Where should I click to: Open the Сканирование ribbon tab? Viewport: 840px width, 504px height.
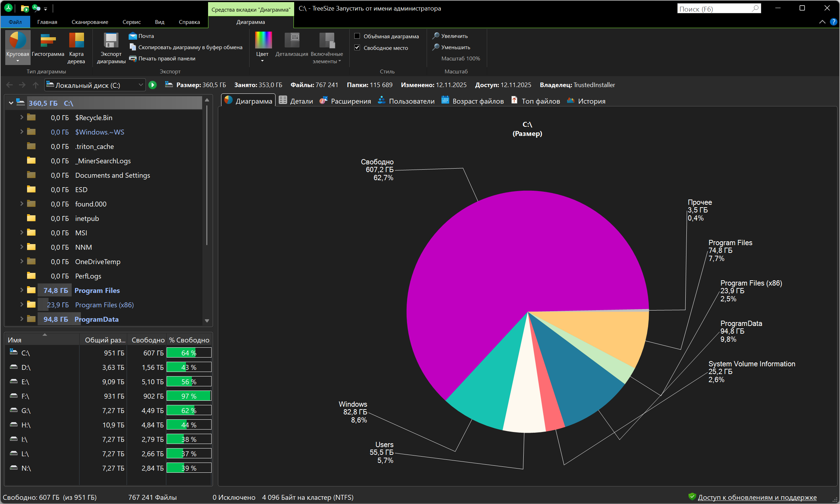pyautogui.click(x=90, y=22)
